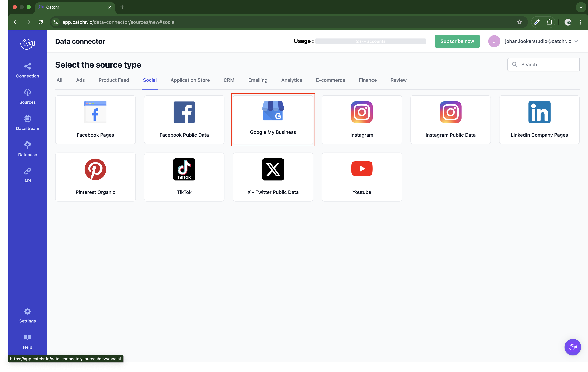
Task: Choose the Instagram source card
Action: (x=362, y=120)
